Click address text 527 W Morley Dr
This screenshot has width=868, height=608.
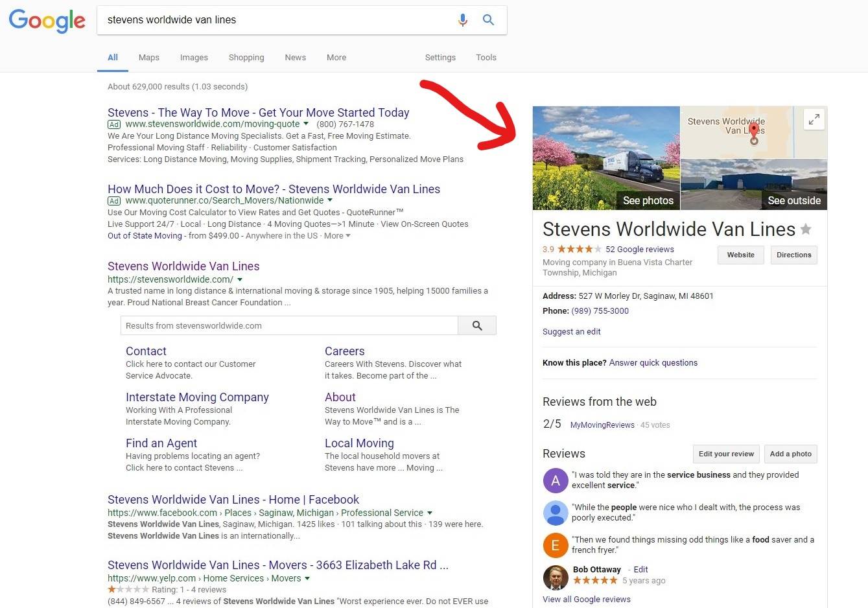(x=646, y=296)
